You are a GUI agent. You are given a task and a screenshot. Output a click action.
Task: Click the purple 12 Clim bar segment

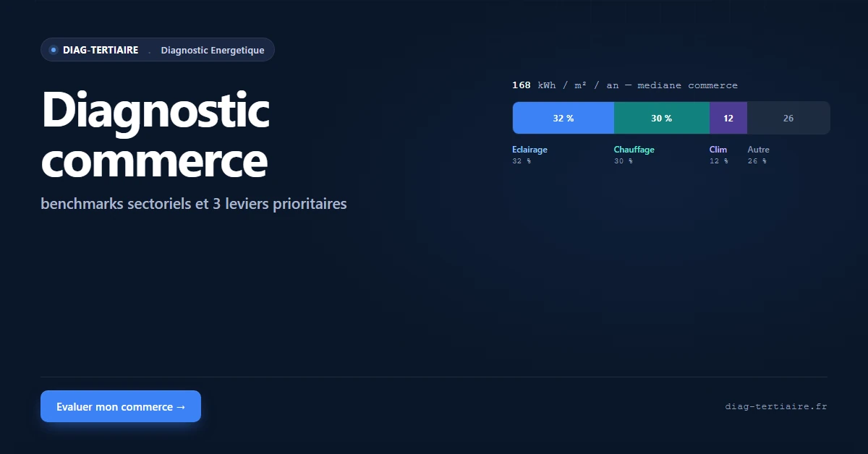(728, 118)
